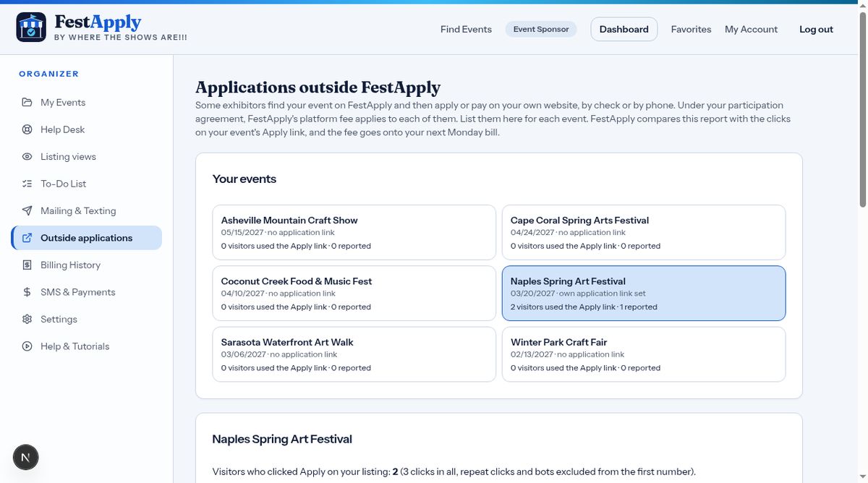Select the Cape Coral Spring Arts Festival card
Screen dimensions: 868x483
(x=644, y=233)
